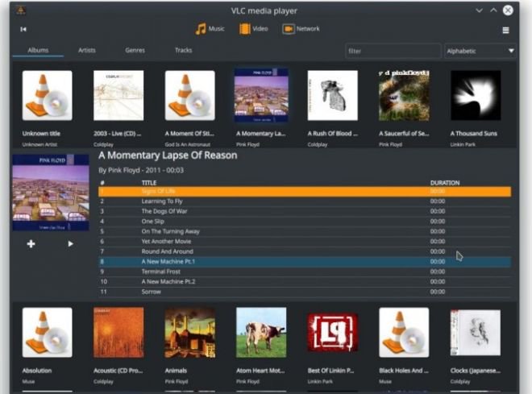Open the Network section
The image size is (532, 394).
point(301,29)
